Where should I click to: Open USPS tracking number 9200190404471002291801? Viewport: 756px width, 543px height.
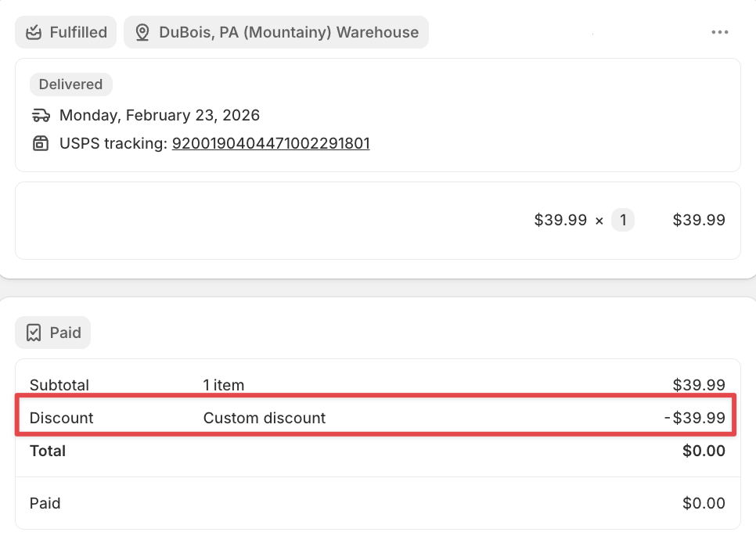(x=271, y=143)
